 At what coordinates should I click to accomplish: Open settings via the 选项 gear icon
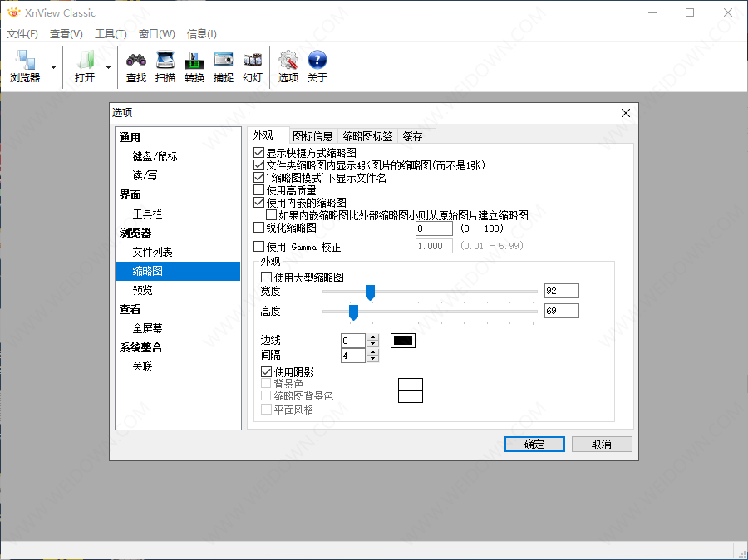[288, 65]
